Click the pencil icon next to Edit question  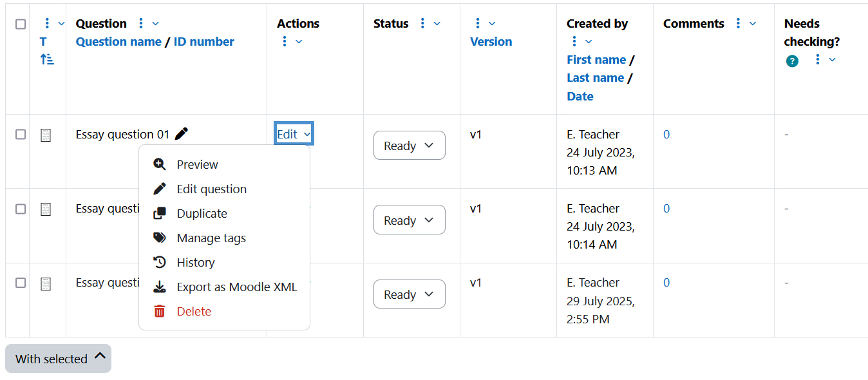(160, 189)
